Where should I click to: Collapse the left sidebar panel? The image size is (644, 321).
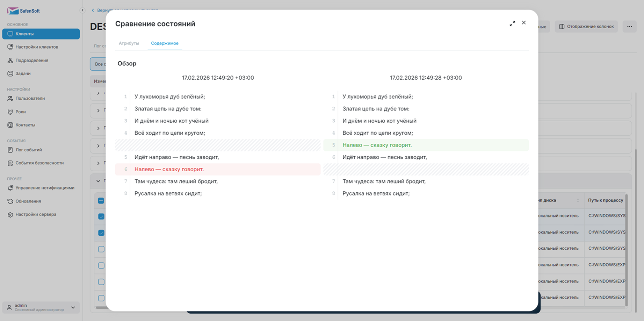click(x=82, y=10)
